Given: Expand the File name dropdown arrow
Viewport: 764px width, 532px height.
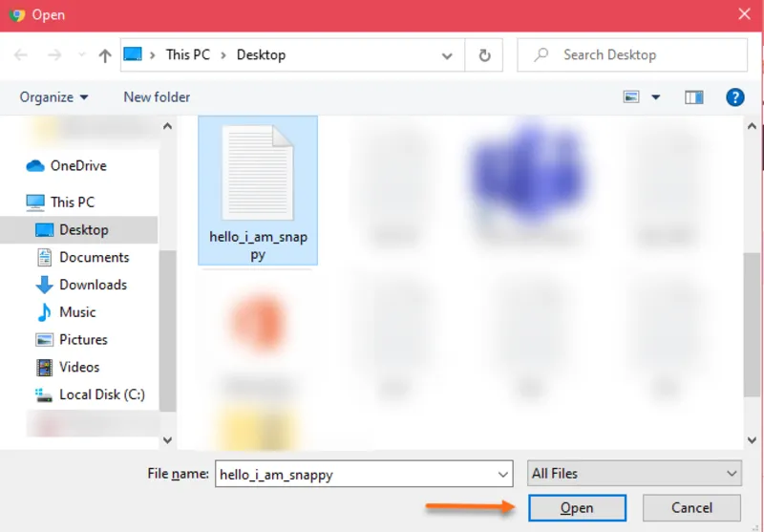Looking at the screenshot, I should 503,474.
